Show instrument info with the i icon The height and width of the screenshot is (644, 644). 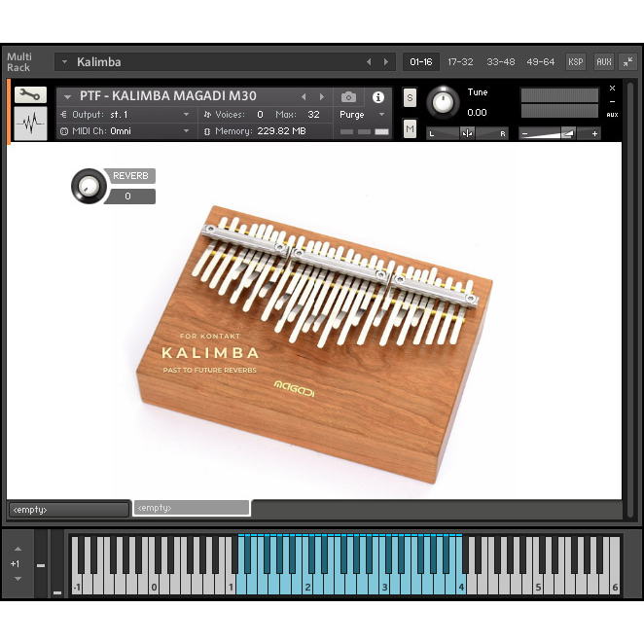(377, 97)
